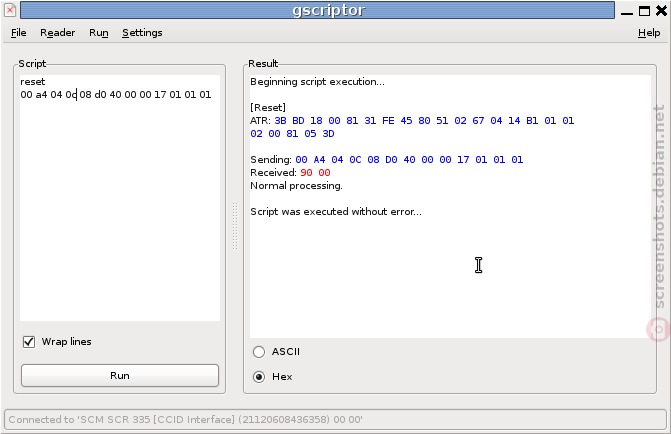This screenshot has width=671, height=434.
Task: Open the File menu
Action: tap(18, 33)
